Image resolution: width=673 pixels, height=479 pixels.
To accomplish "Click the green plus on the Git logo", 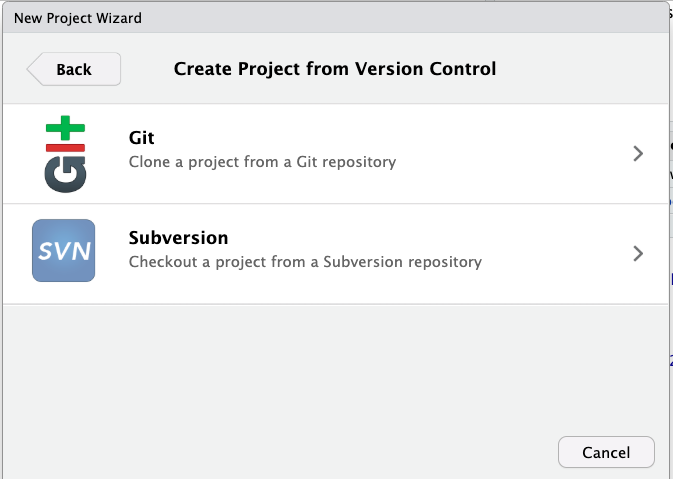I will [65, 128].
